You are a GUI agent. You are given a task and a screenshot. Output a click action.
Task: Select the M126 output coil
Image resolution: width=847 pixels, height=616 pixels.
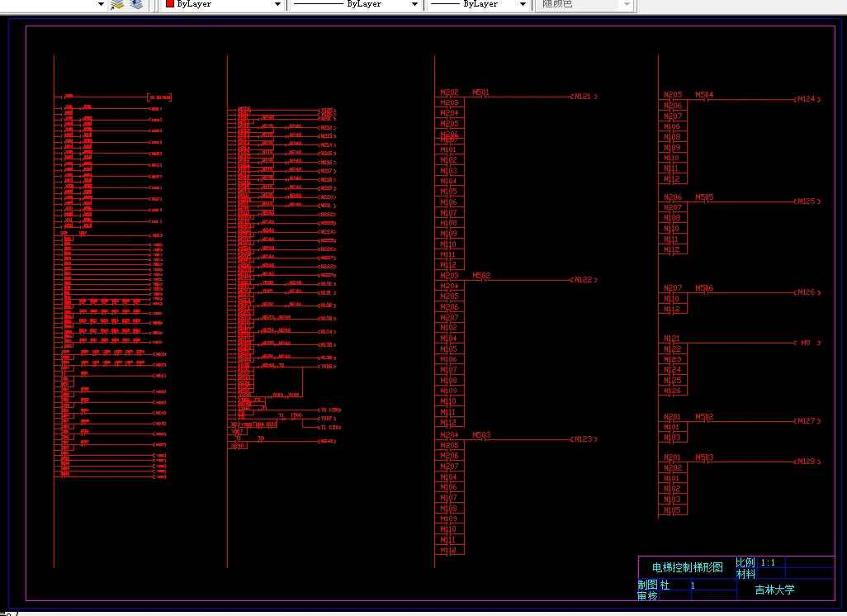point(807,291)
